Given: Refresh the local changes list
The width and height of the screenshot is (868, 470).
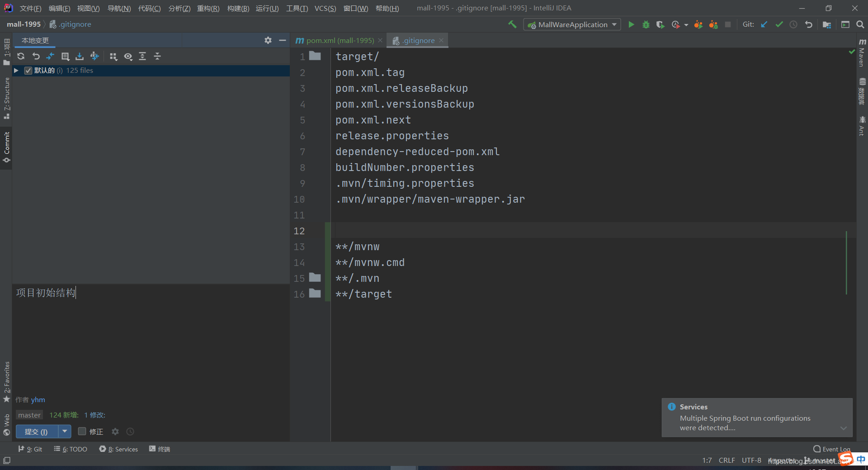Looking at the screenshot, I should point(21,56).
